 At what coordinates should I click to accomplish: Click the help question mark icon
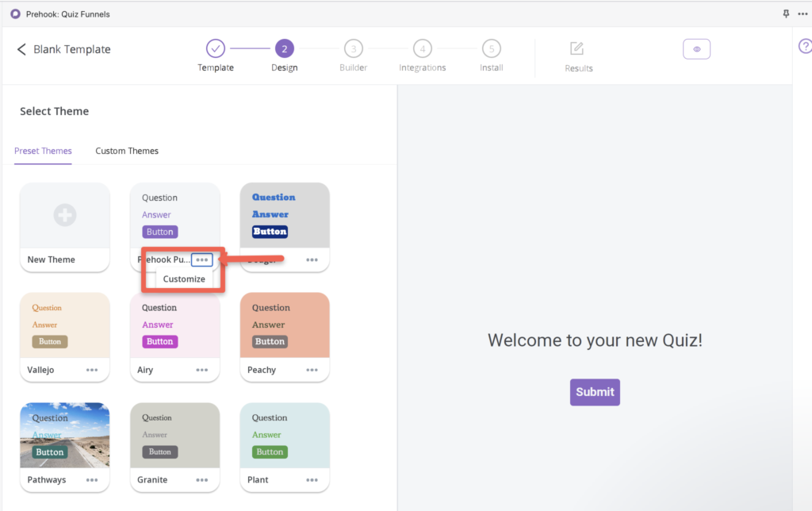(806, 47)
